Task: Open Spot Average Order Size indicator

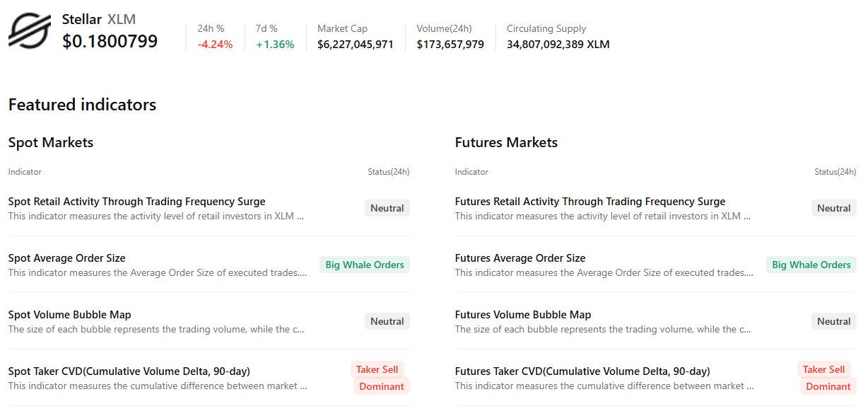Action: click(x=67, y=258)
